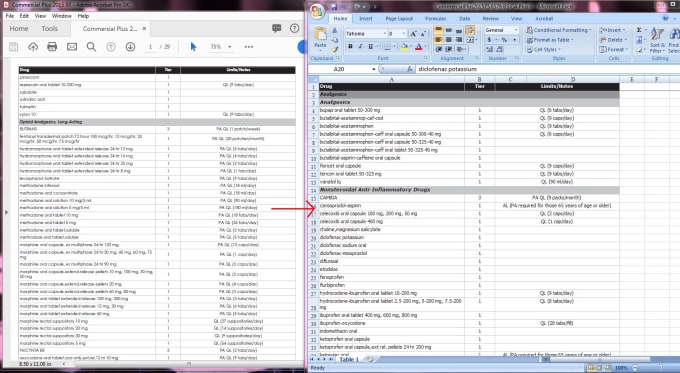This screenshot has height=373, width=680.
Task: Open the File menu in Acrobat
Action: [10, 16]
